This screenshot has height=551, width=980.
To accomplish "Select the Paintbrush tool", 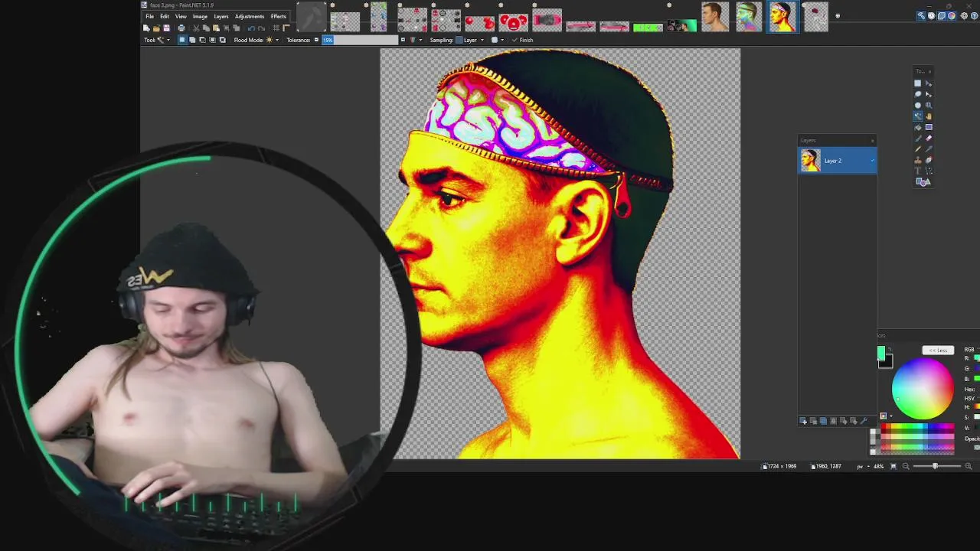I will tap(918, 138).
